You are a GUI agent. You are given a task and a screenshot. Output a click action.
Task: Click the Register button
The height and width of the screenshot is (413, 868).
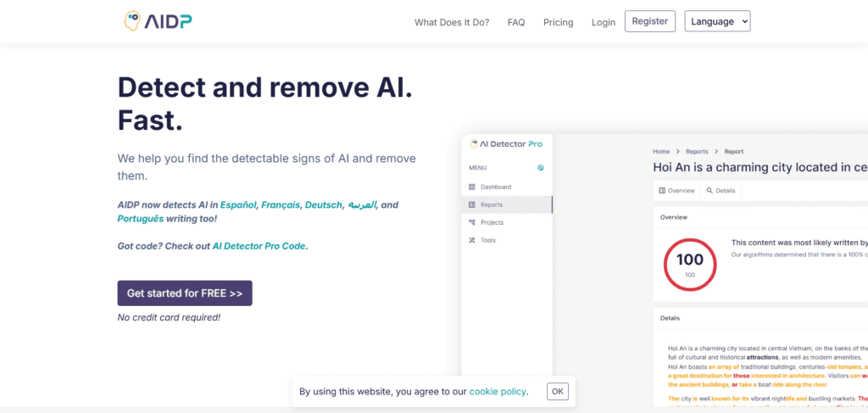[650, 21]
